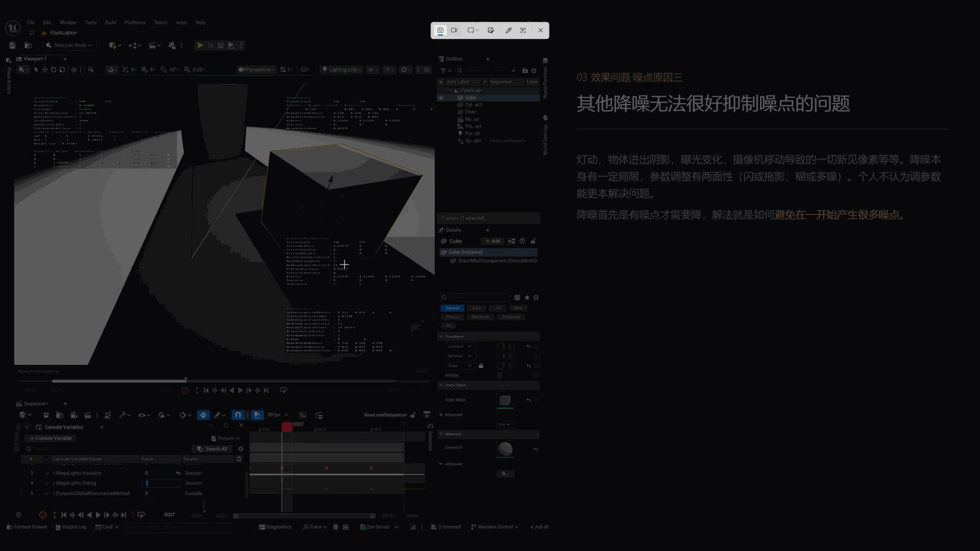Toggle the header checkbox beside Console Variable Name

[x=47, y=459]
